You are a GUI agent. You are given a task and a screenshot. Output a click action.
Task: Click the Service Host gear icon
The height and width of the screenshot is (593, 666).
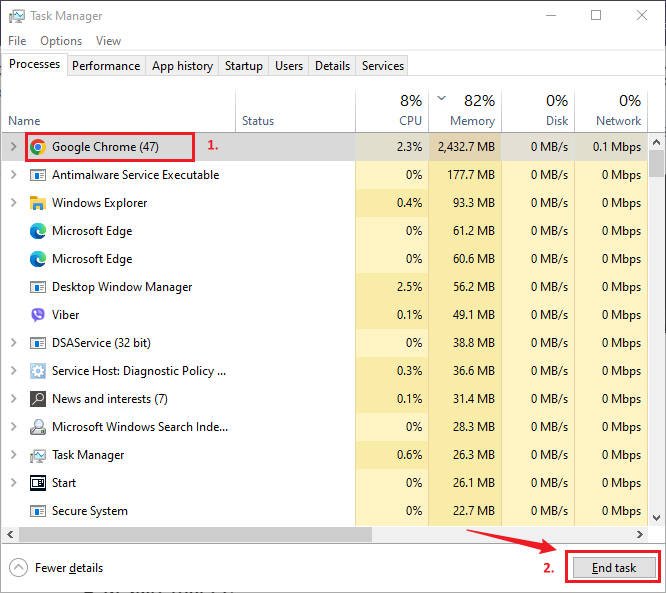point(38,371)
